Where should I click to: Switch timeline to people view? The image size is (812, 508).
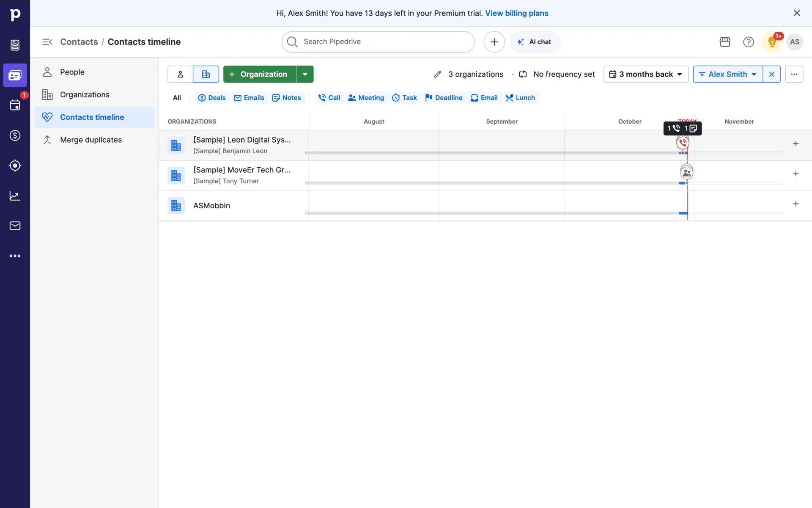coord(180,75)
